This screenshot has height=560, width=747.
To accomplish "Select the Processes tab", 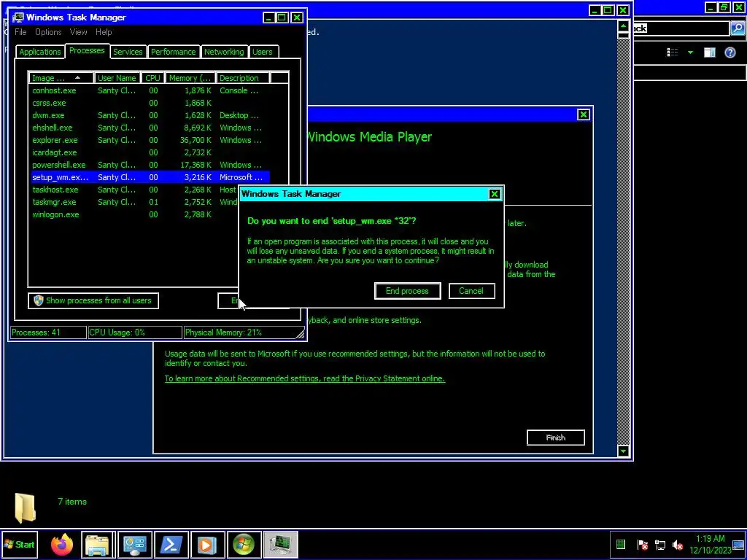I will point(87,50).
